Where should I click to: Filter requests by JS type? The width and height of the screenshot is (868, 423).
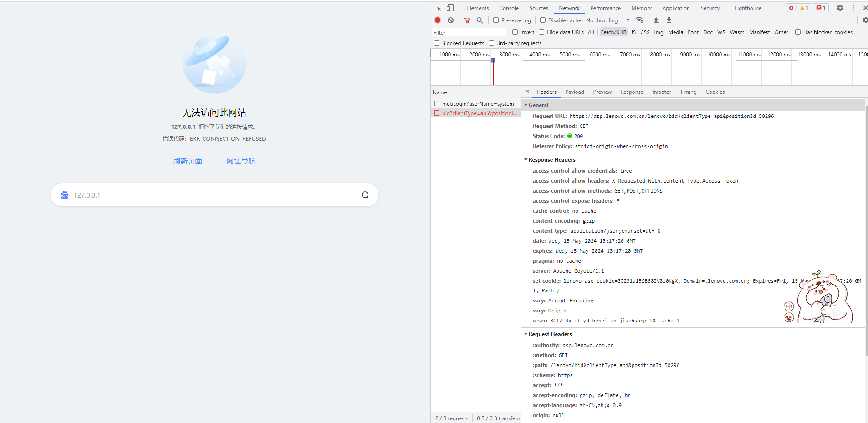pyautogui.click(x=633, y=32)
